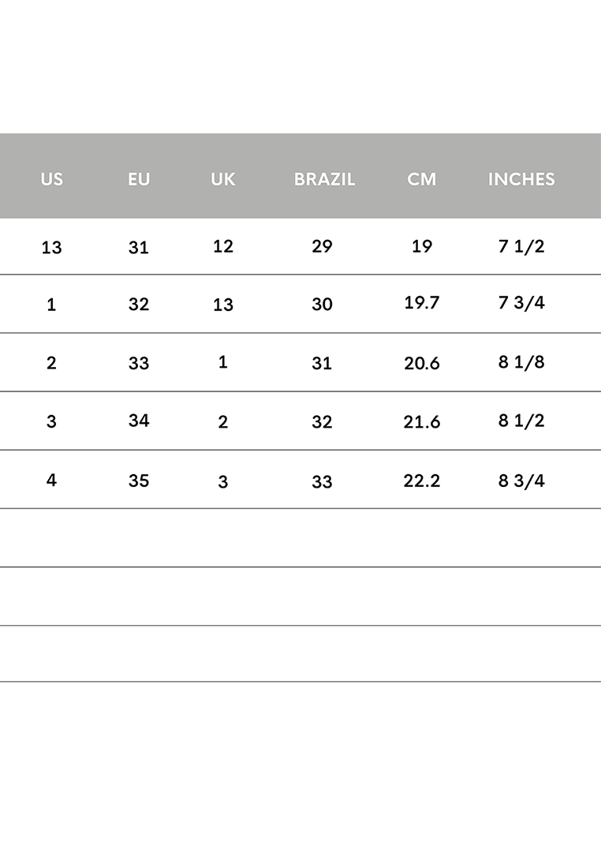Image resolution: width=601 pixels, height=868 pixels.
Task: Click EU size 31 cell
Action: pyautogui.click(x=139, y=248)
